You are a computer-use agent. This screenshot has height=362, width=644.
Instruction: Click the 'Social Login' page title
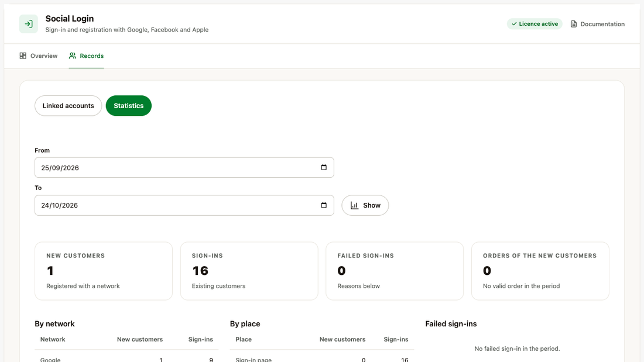(x=70, y=19)
